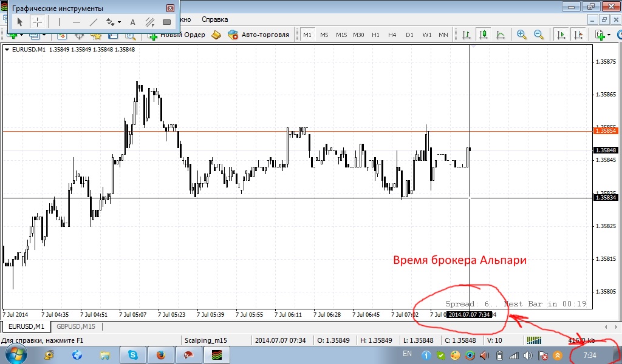Image resolution: width=622 pixels, height=364 pixels.
Task: Open the EURUSD,M1 chart tab
Action: [26, 327]
